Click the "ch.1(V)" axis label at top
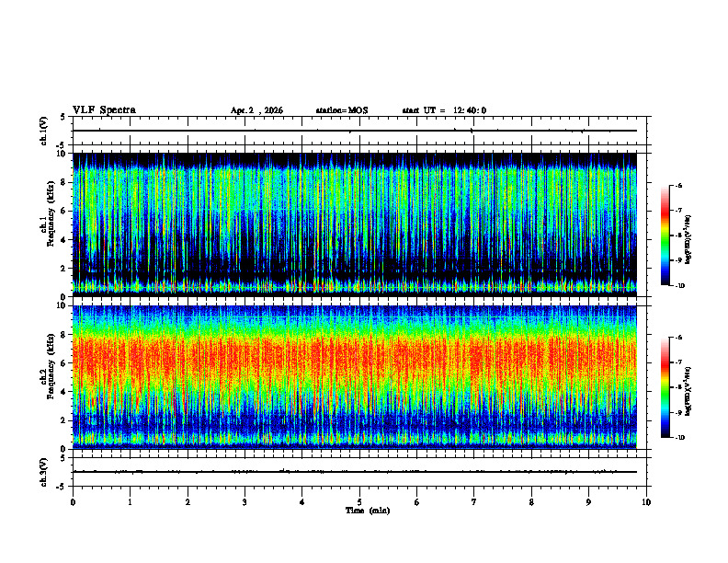This screenshot has height=563, width=728. pyautogui.click(x=43, y=131)
